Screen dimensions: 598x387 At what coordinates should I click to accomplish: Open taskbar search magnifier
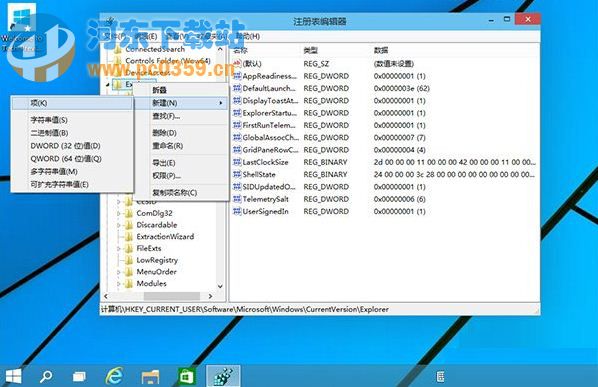coord(46,376)
